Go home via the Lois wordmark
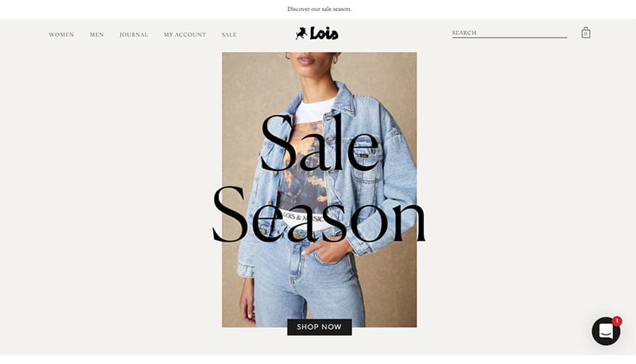 pos(324,33)
